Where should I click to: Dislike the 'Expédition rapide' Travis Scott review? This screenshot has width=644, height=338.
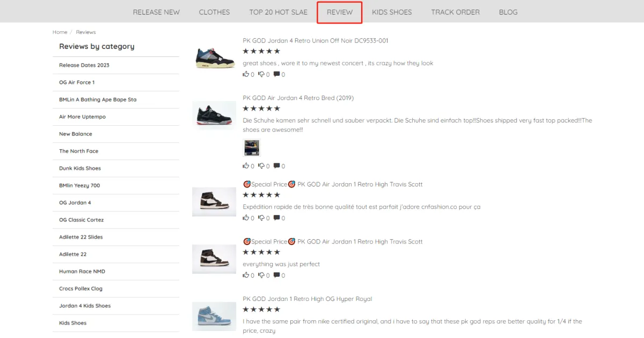pyautogui.click(x=262, y=218)
